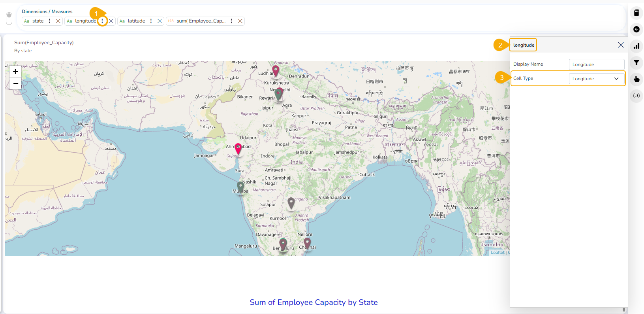Click the filter funnel icon

636,62
